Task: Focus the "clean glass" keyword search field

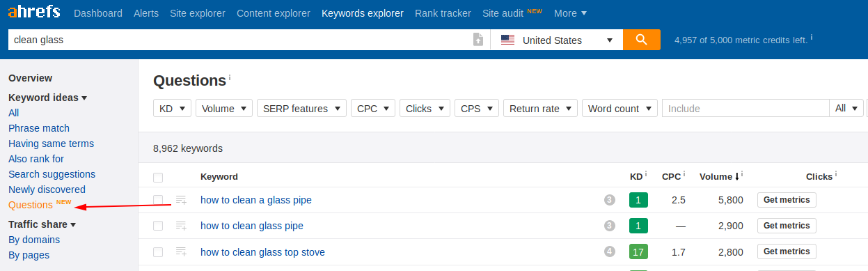Action: pos(240,40)
